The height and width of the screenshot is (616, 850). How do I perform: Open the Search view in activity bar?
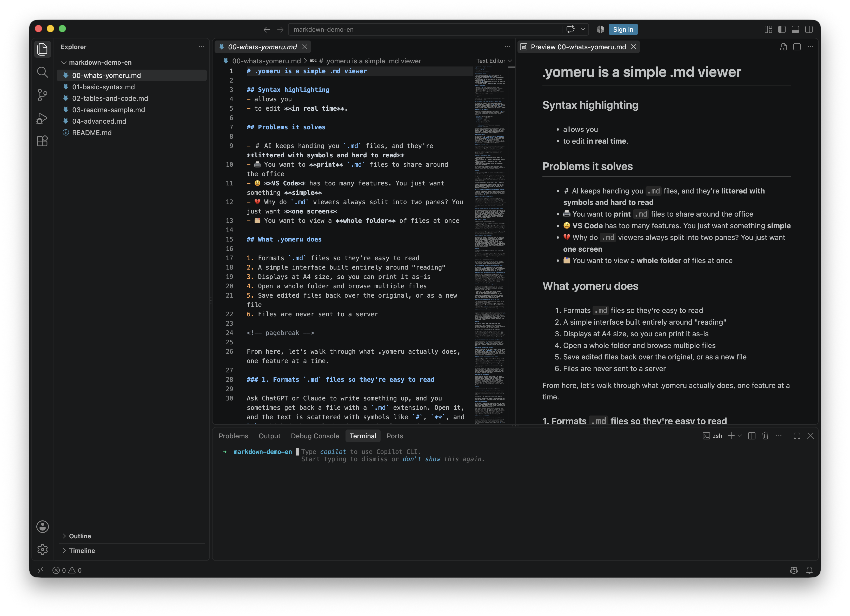pyautogui.click(x=42, y=72)
